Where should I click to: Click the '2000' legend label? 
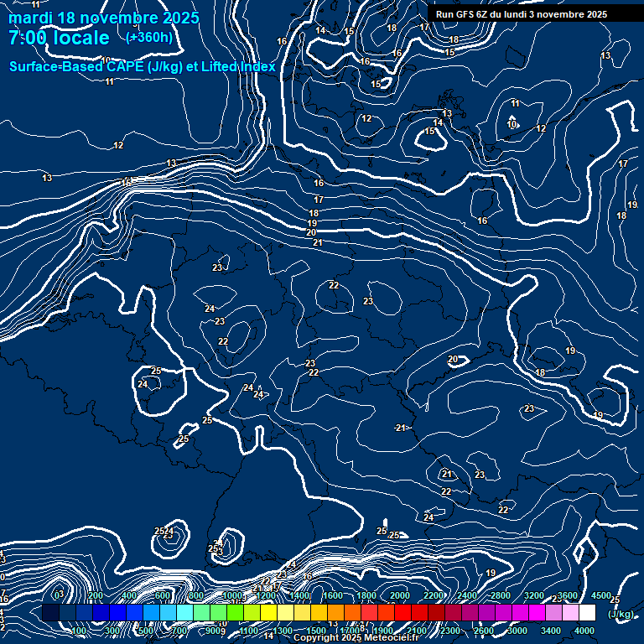tap(400, 595)
